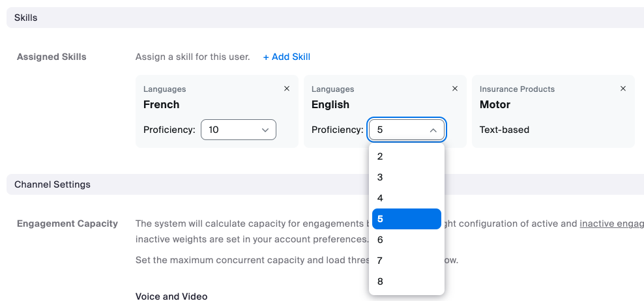Remove the French language skill
Image resolution: width=644 pixels, height=301 pixels.
click(x=287, y=89)
